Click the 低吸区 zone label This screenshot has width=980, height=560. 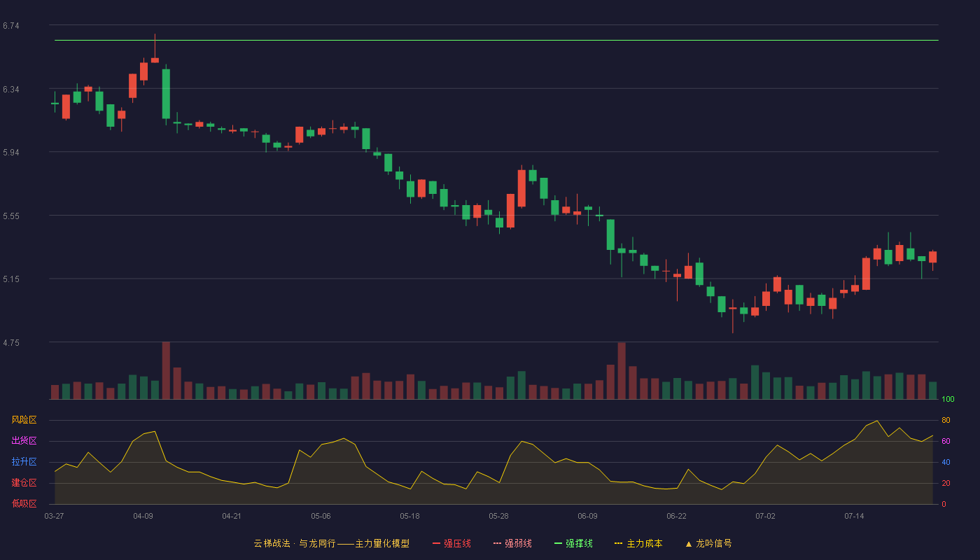(24, 503)
